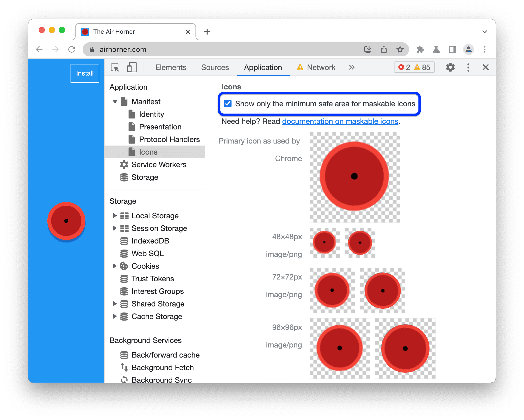This screenshot has height=420, width=524.
Task: Click the Install button on the page
Action: 84,73
